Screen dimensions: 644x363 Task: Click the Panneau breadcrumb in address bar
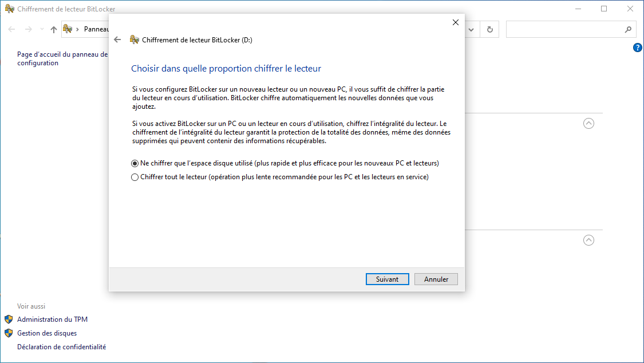coord(96,29)
